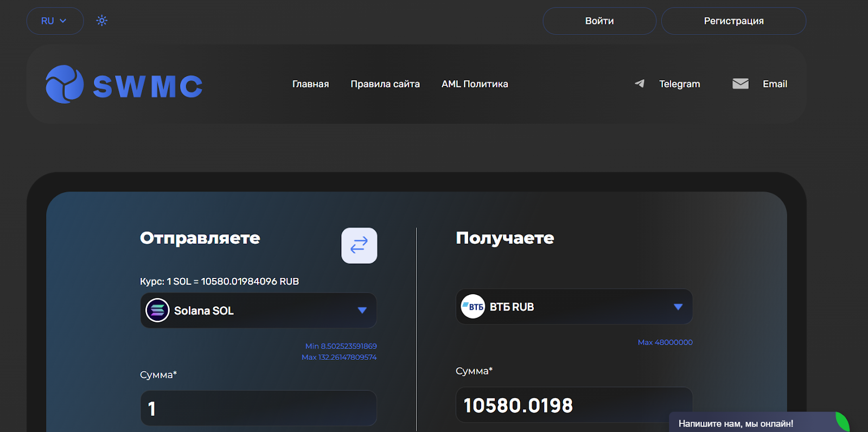Open AML Политика page
Screen dimensions: 868x432
pos(475,84)
